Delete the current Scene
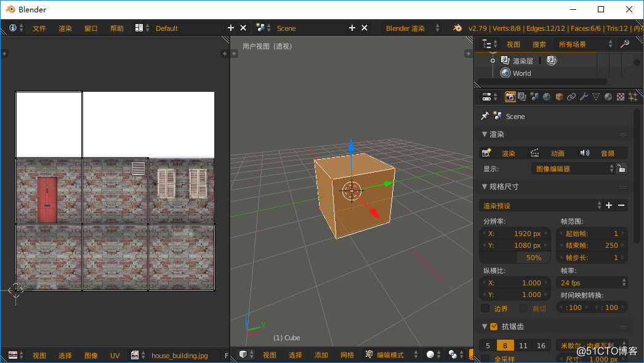 [x=364, y=28]
